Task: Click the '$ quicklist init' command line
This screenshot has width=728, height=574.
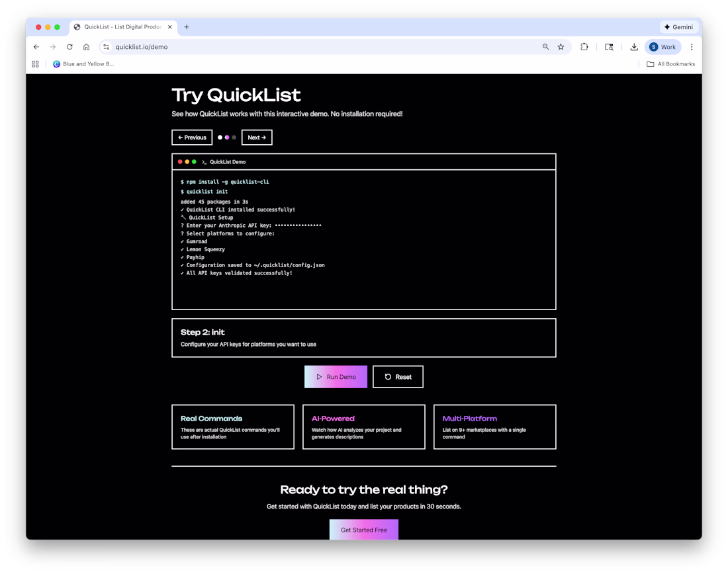Action: (x=205, y=192)
